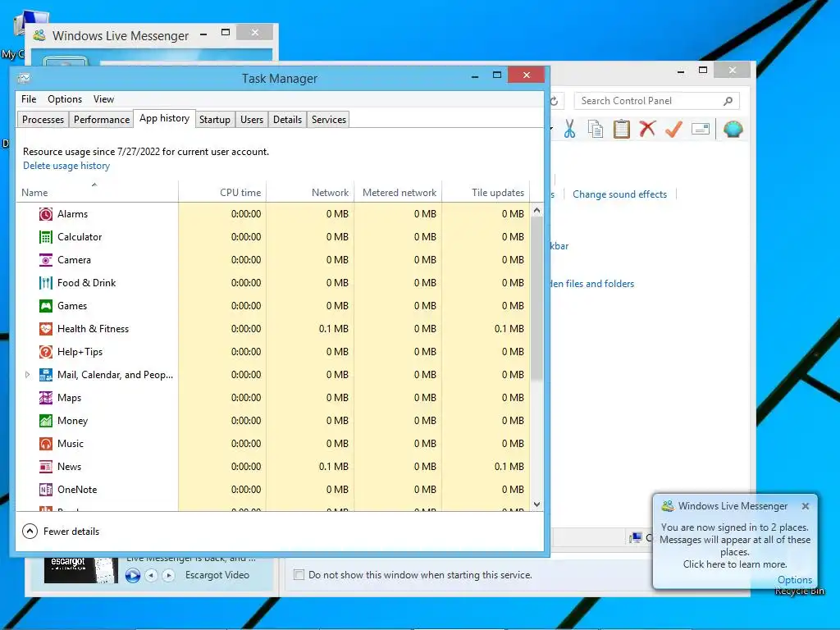Sort by the CPU time column header
This screenshot has height=630, width=840.
[222, 192]
